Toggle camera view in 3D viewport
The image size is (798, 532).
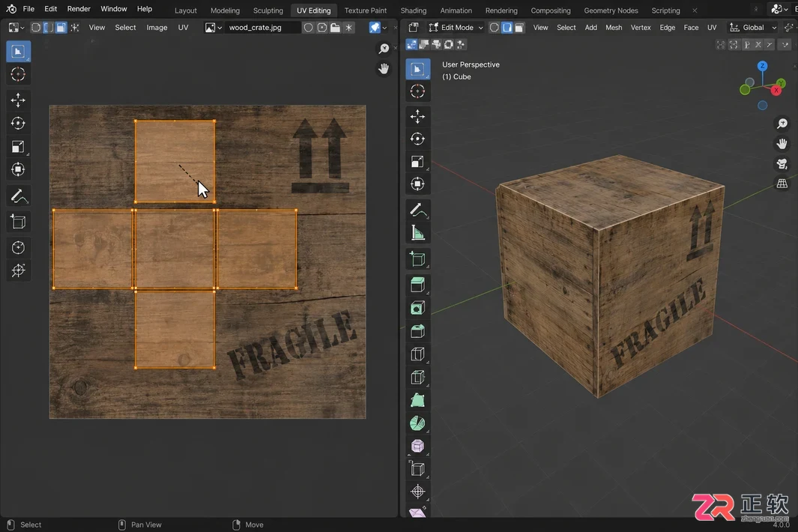coord(782,164)
